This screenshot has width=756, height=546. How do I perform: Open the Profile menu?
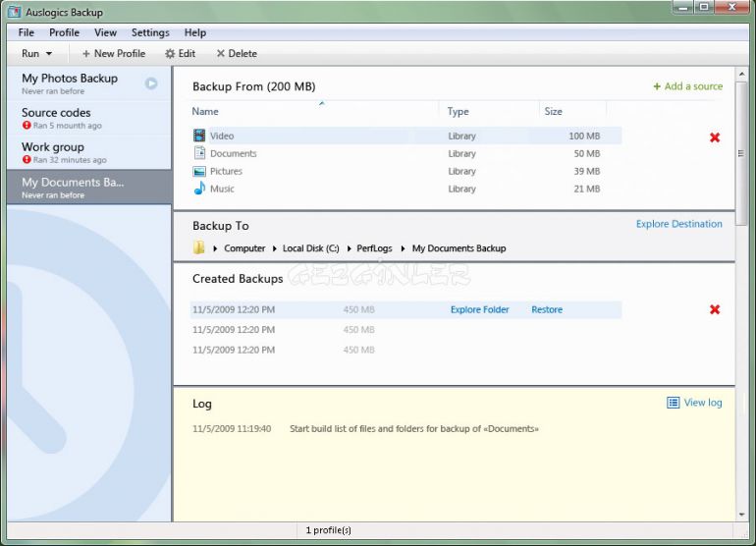[64, 32]
